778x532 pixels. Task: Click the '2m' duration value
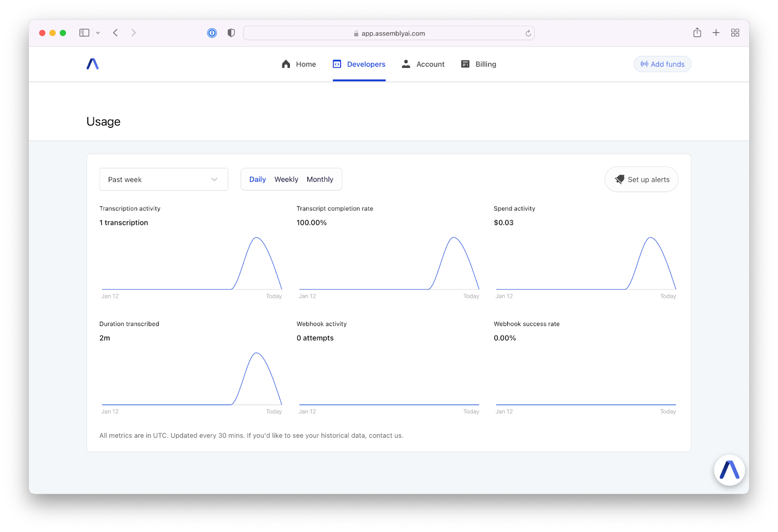(105, 338)
